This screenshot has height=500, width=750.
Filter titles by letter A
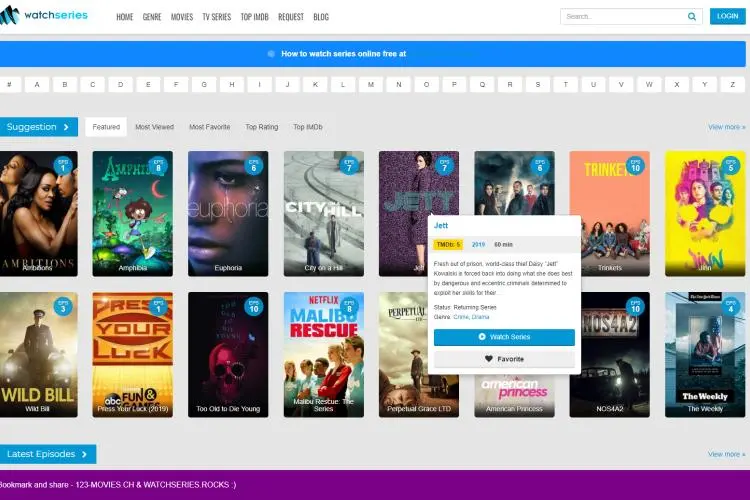[x=37, y=84]
